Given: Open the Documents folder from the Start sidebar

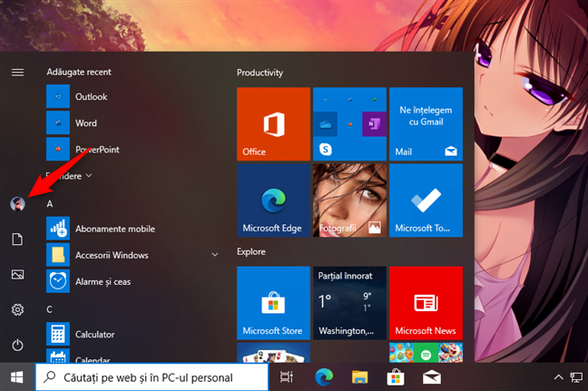Looking at the screenshot, I should (17, 239).
